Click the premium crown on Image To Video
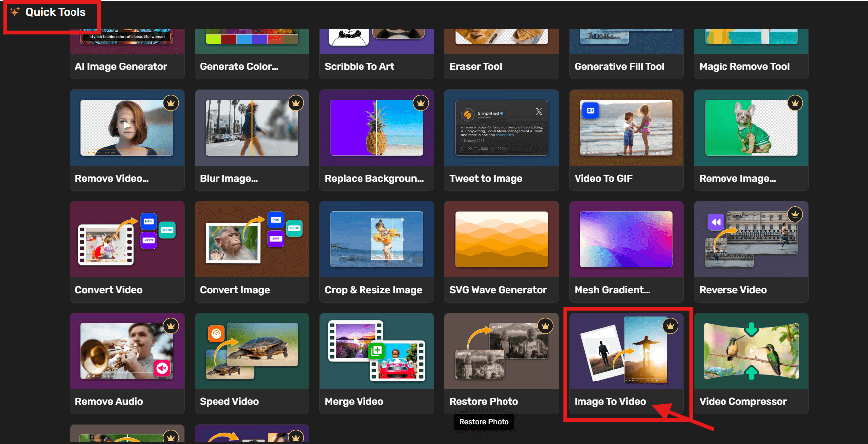Viewport: 868px width, 444px height. 670,326
